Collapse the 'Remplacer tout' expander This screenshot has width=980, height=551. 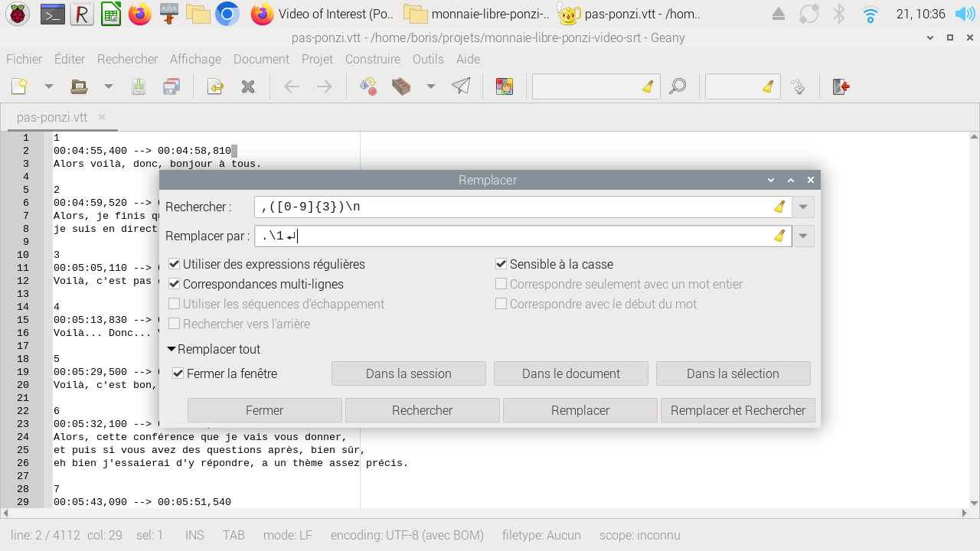(x=171, y=350)
